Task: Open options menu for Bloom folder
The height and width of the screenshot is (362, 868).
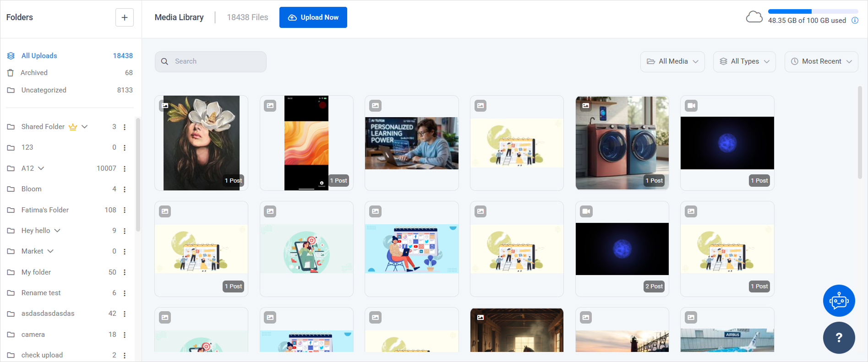Action: click(125, 189)
